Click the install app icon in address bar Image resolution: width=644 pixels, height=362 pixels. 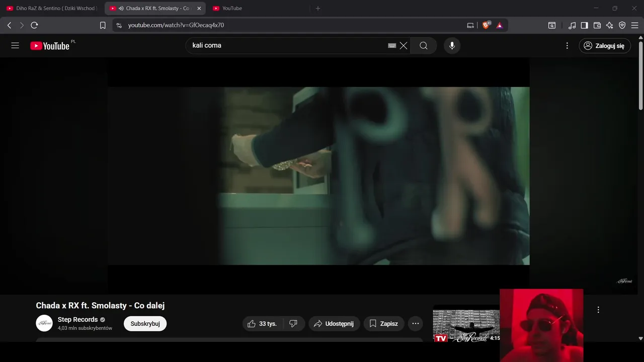point(470,25)
